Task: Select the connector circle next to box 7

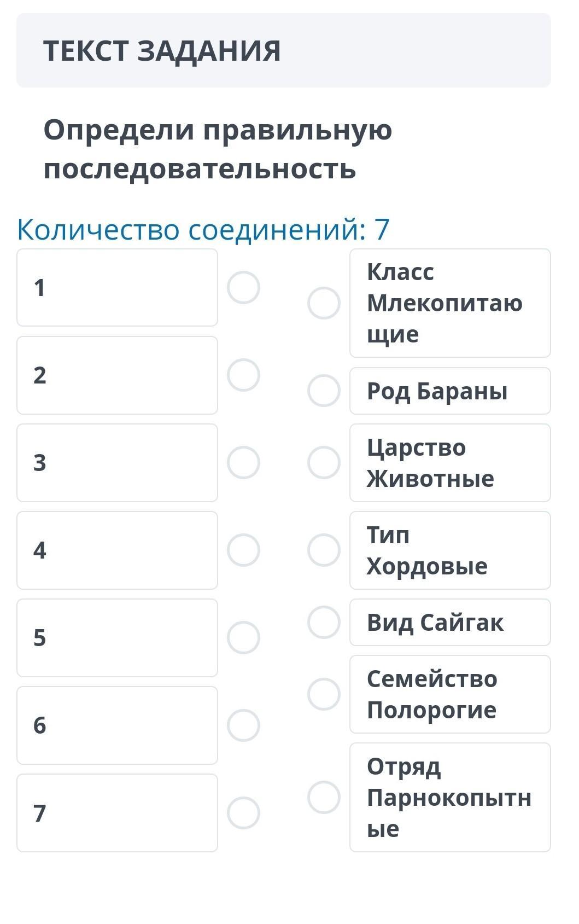Action: pyautogui.click(x=243, y=813)
